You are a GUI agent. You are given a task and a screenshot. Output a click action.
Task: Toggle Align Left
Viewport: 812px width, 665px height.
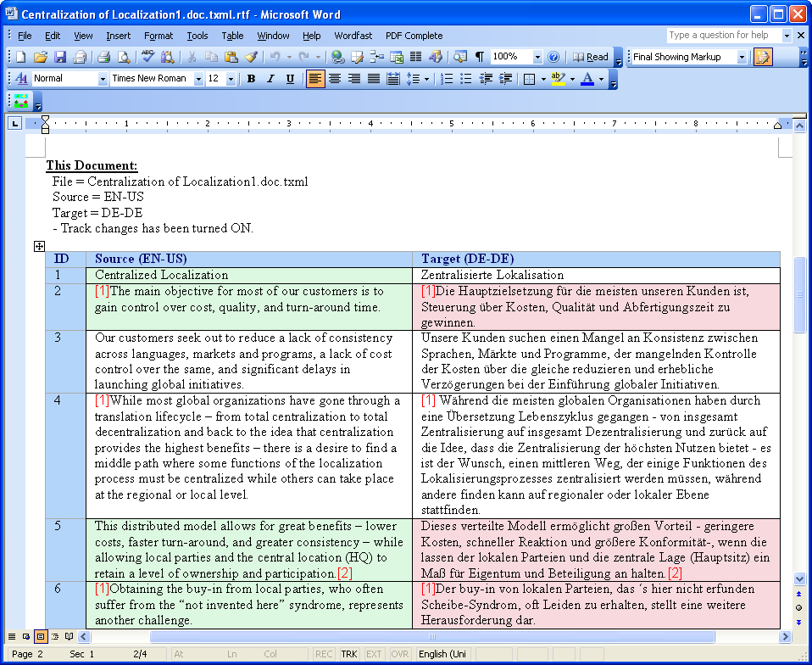[x=314, y=79]
